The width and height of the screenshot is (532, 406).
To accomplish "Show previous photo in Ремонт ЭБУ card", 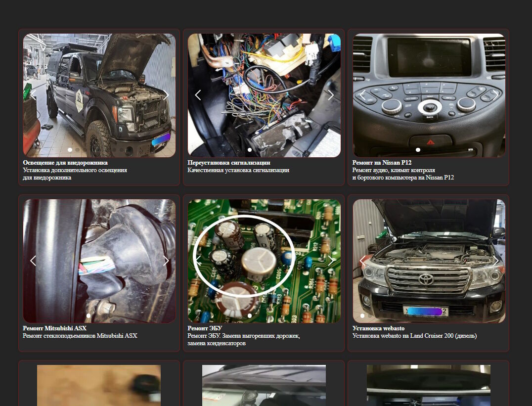I will click(x=198, y=261).
